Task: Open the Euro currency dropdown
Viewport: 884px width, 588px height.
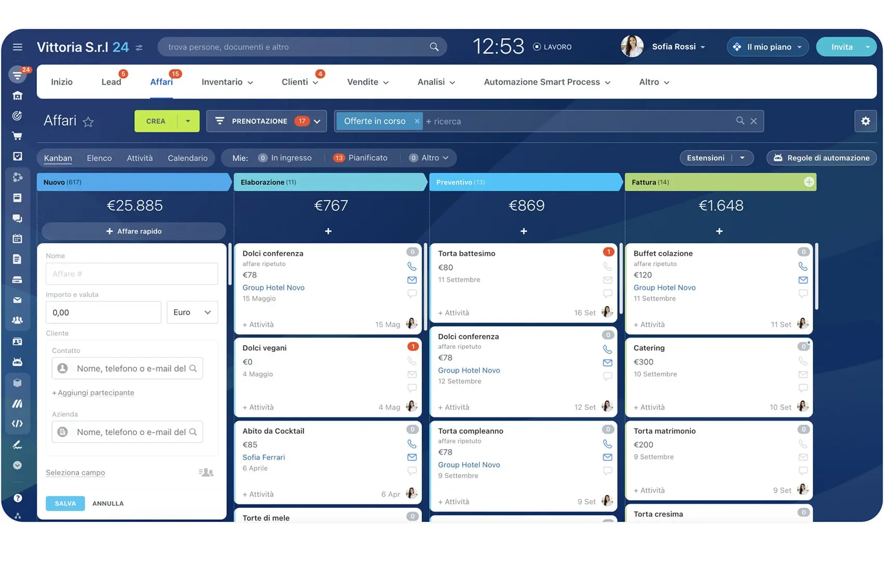Action: click(192, 312)
